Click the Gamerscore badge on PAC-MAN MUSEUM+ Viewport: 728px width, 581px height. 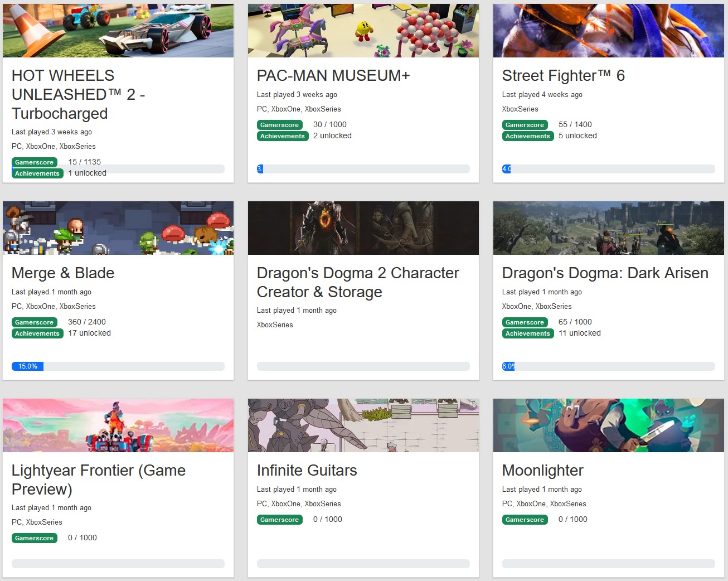click(x=280, y=125)
